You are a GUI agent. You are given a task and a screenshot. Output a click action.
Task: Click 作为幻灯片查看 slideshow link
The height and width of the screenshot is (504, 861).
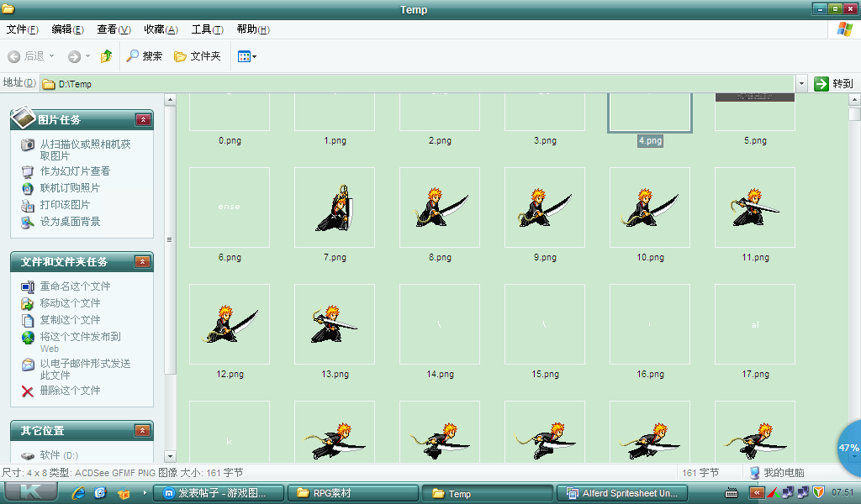(75, 171)
